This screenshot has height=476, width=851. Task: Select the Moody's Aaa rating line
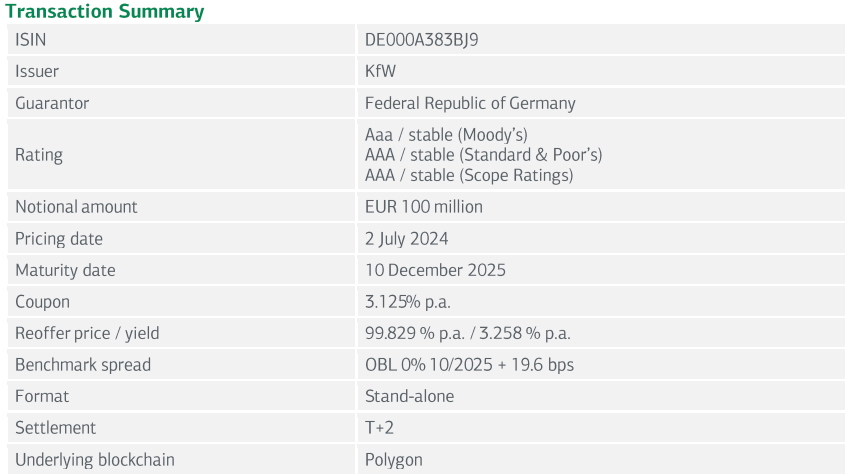[446, 134]
